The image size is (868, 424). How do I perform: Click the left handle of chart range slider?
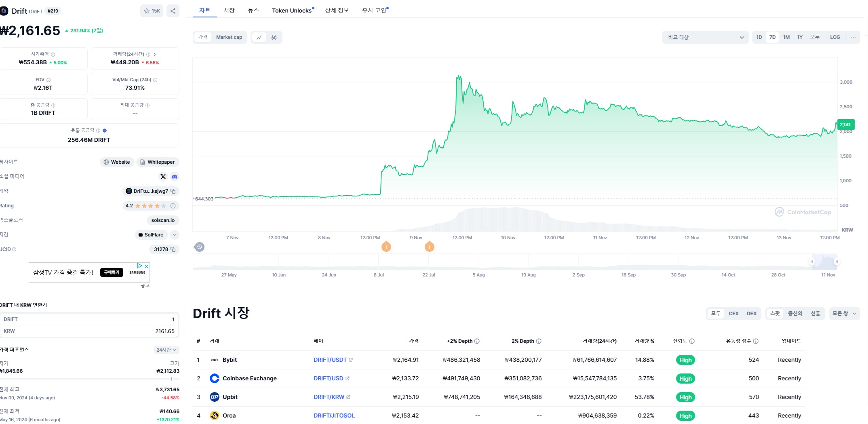pos(812,262)
